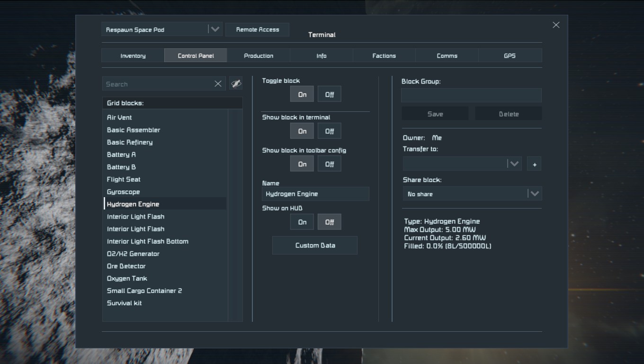Set Show block in terminal to Off
This screenshot has width=644, height=364.
329,131
